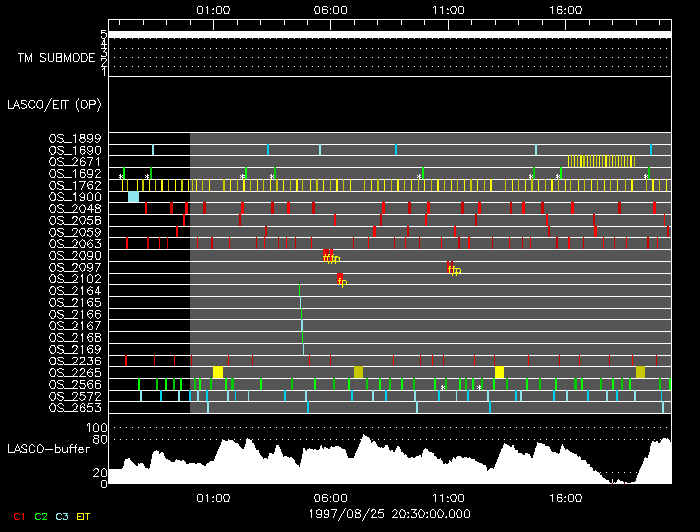Click the marker cluster in the OS_2090 row
Screen dimensions: 700x532
(331, 257)
